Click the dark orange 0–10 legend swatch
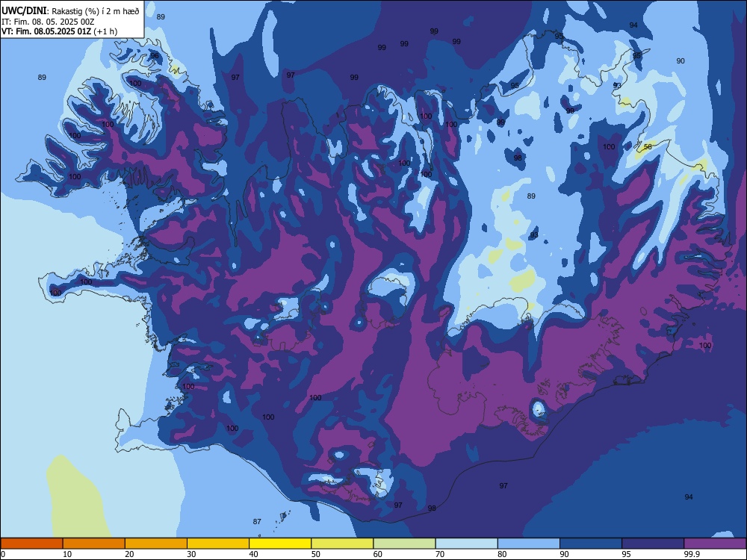747x560 pixels. click(x=31, y=544)
